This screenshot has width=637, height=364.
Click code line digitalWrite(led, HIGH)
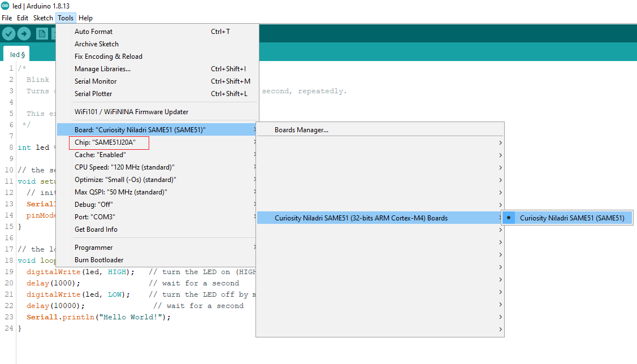(x=80, y=272)
